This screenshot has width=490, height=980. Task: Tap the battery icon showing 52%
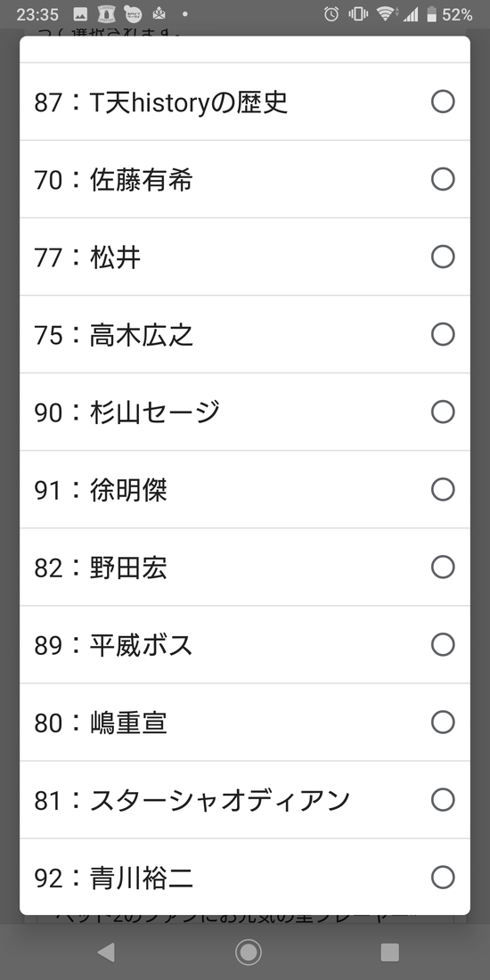tap(431, 13)
